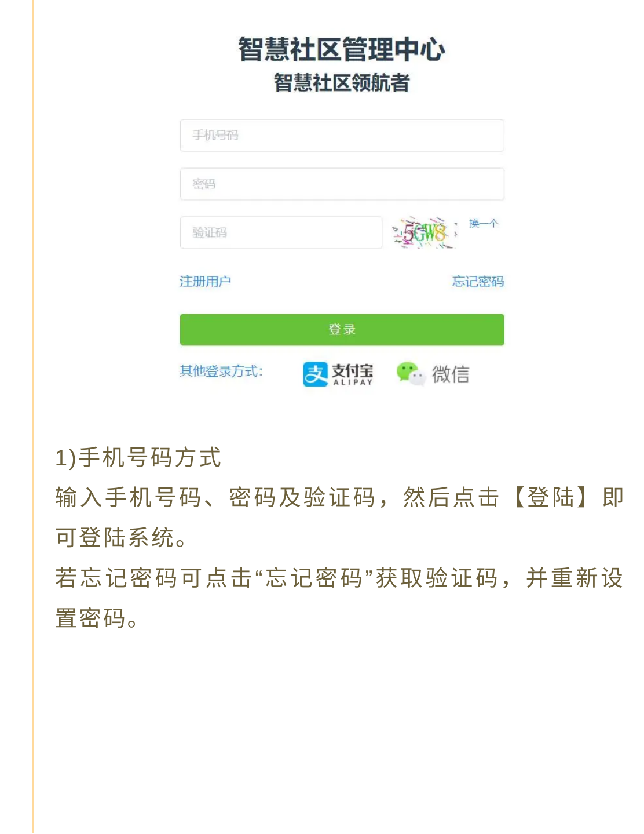The height and width of the screenshot is (834, 644).
Task: Click the 【登陆】 text in instructions
Action: pos(551,497)
